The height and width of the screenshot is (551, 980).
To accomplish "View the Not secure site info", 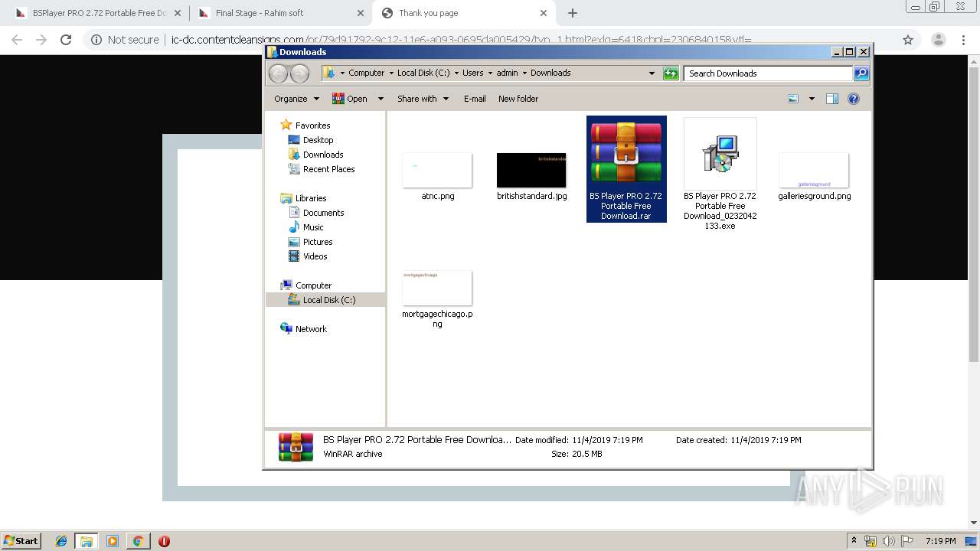I will click(125, 40).
